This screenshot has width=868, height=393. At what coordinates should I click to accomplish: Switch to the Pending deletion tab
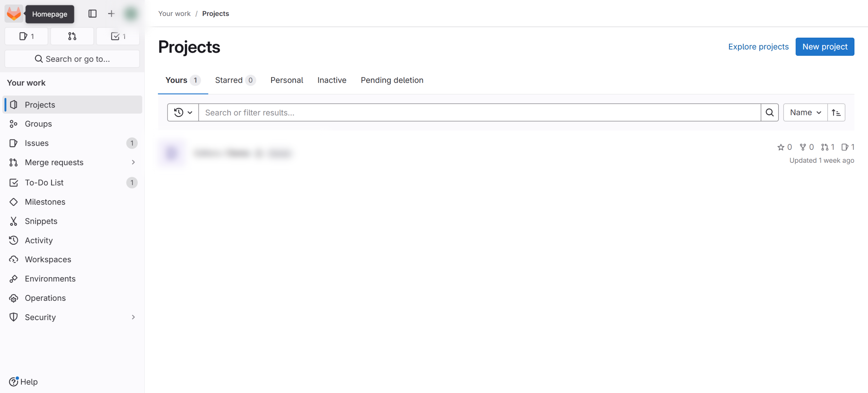point(392,80)
